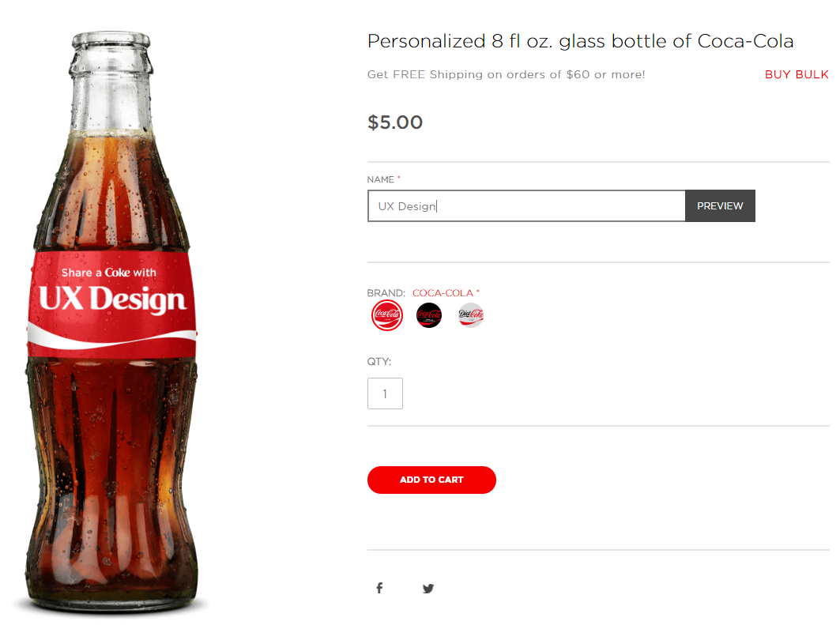Choose the black Coke Zero brand logo

[x=429, y=315]
